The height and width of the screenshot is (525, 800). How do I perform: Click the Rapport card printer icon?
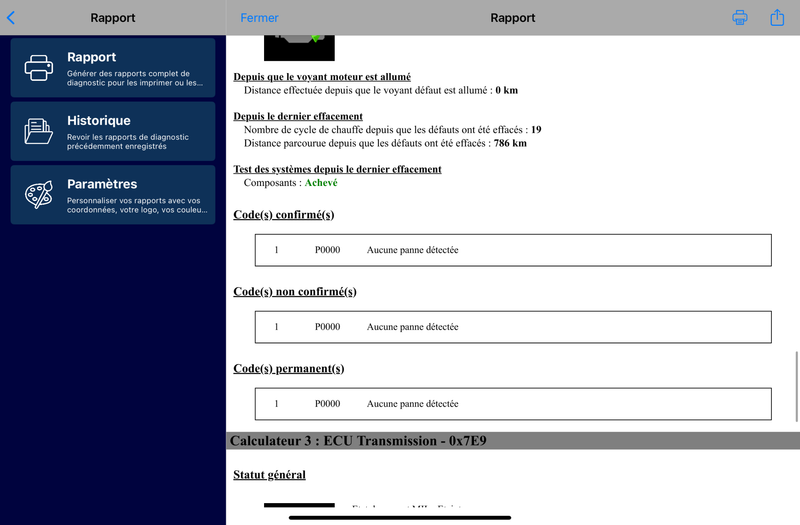39,68
